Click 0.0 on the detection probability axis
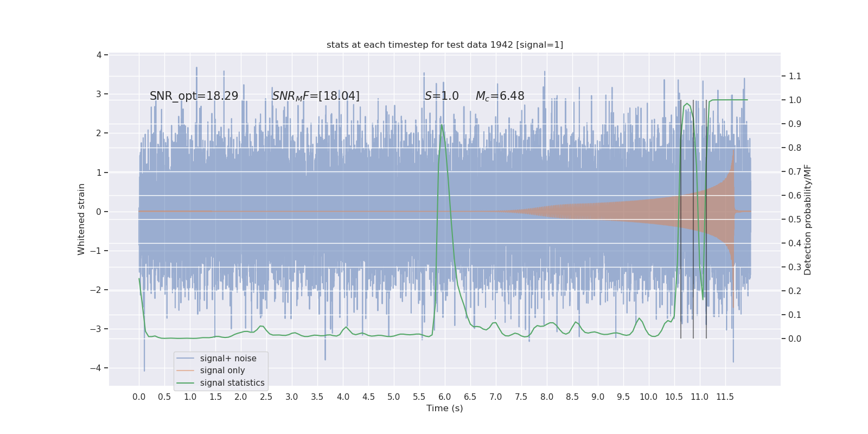Screen dimensions: 868x434 pos(795,339)
